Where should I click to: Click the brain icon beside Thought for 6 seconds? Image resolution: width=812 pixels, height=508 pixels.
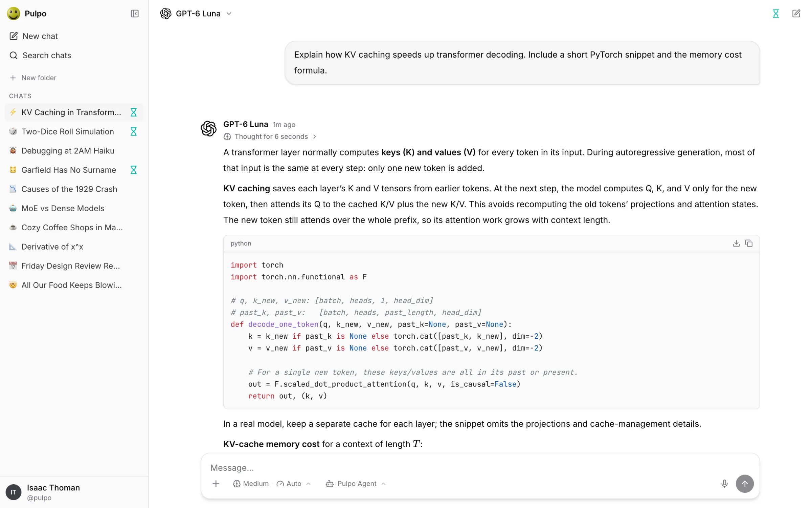227,136
